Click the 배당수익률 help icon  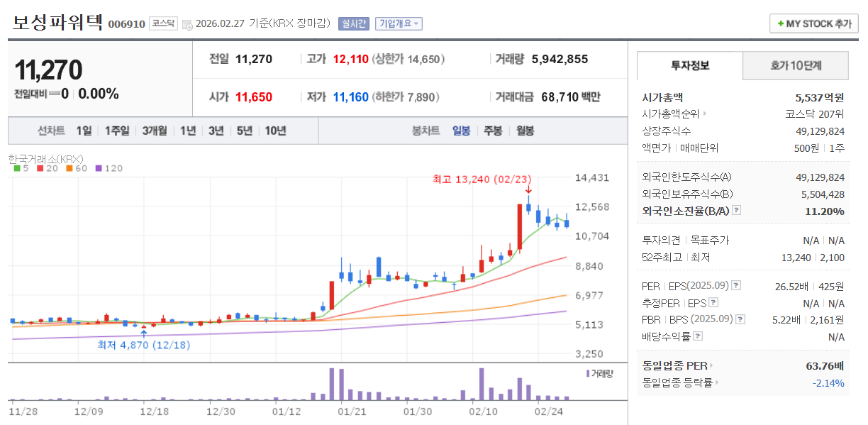(698, 336)
